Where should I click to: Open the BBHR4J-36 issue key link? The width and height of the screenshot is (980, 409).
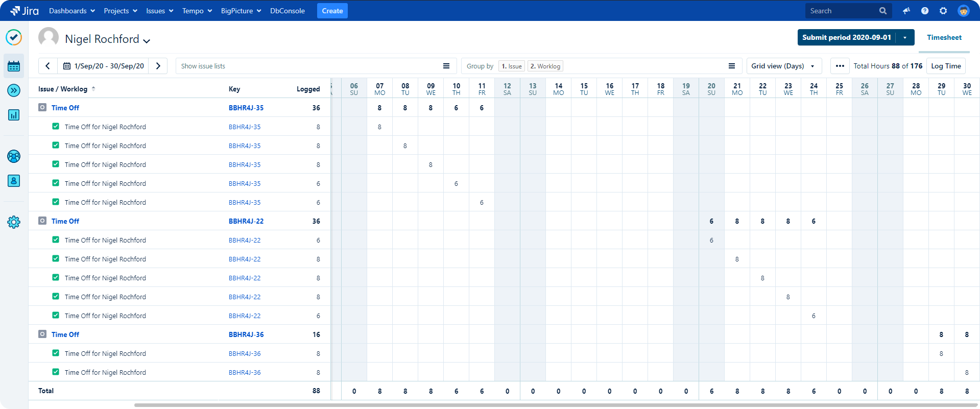coord(246,334)
